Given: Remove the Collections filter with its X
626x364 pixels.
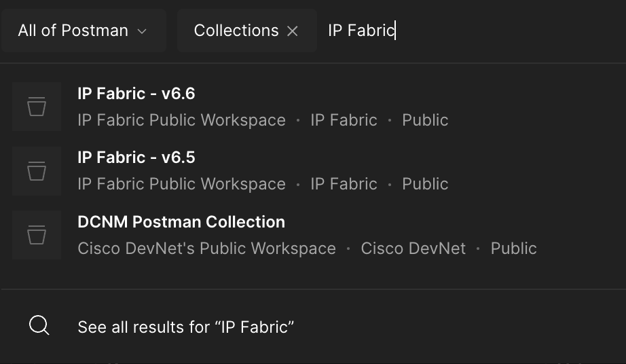Looking at the screenshot, I should coord(293,31).
